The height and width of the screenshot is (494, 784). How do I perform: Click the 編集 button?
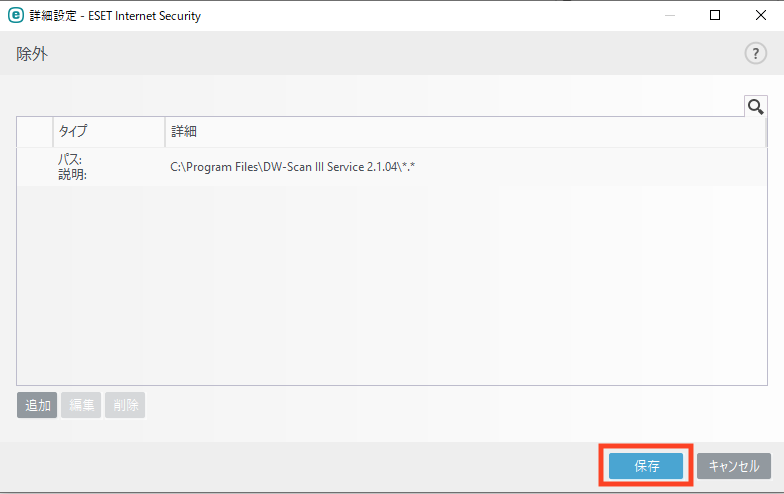click(81, 405)
